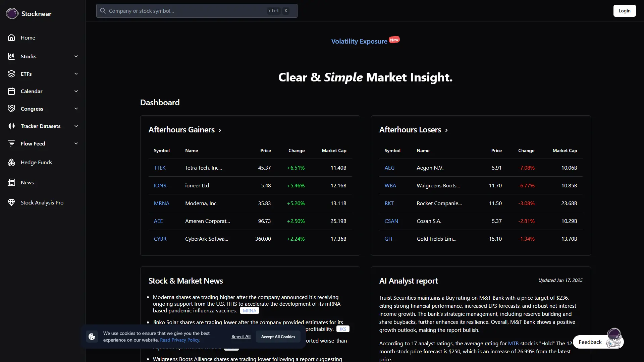This screenshot has height=362, width=644.
Task: Select the Hedge Funds icon
Action: pos(11,162)
